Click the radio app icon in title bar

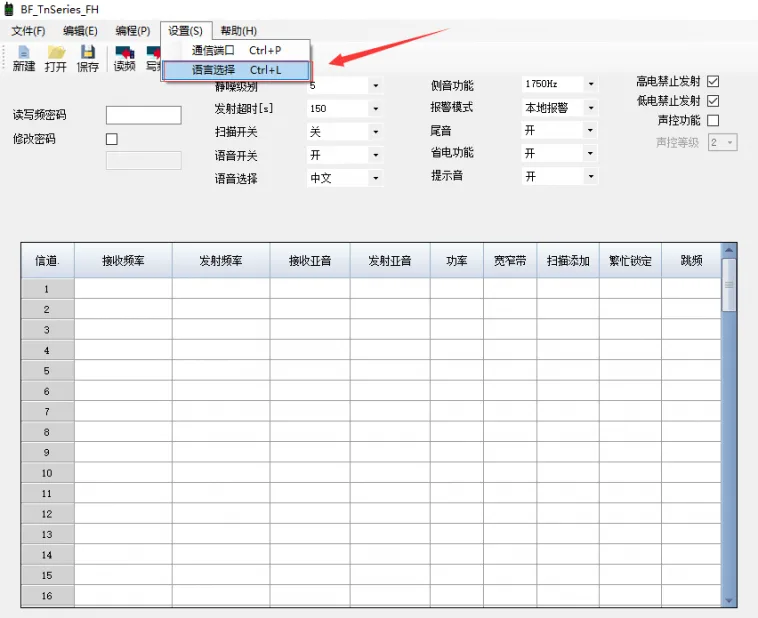click(x=10, y=9)
